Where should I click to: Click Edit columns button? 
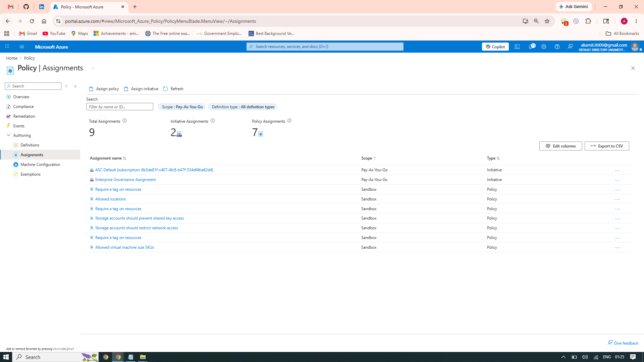pos(560,146)
